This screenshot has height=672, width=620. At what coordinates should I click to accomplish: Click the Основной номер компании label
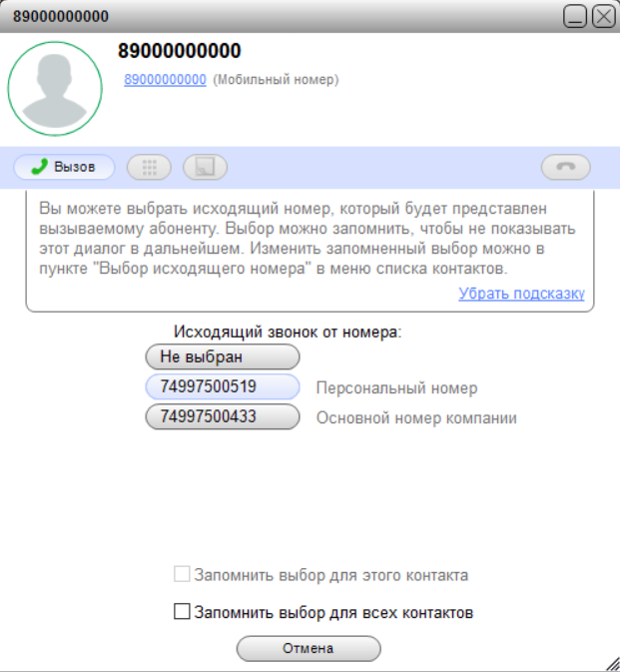click(x=416, y=417)
